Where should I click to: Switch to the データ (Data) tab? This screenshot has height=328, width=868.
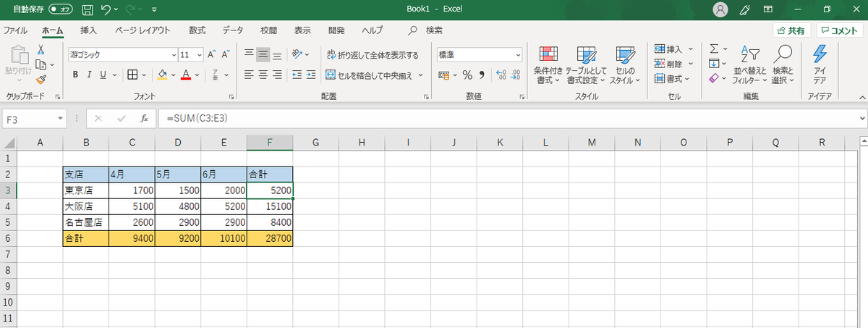point(233,30)
